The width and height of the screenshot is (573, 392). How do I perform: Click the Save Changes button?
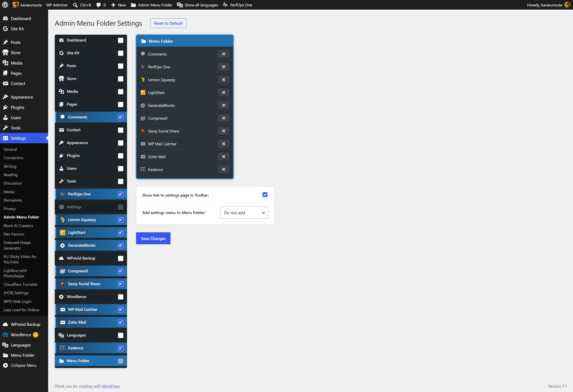[153, 238]
